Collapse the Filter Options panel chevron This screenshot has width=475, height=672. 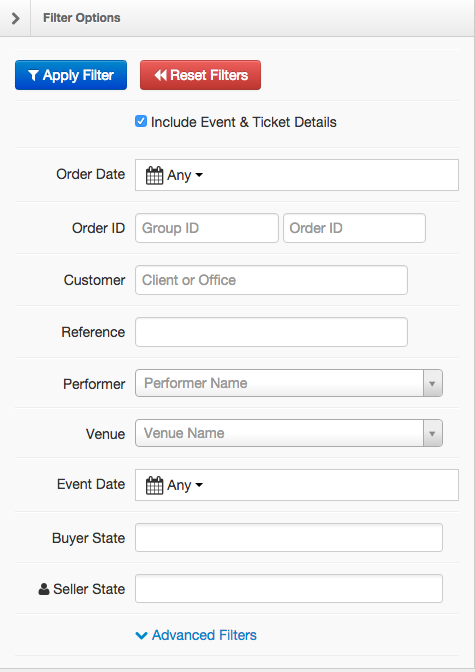coord(15,18)
